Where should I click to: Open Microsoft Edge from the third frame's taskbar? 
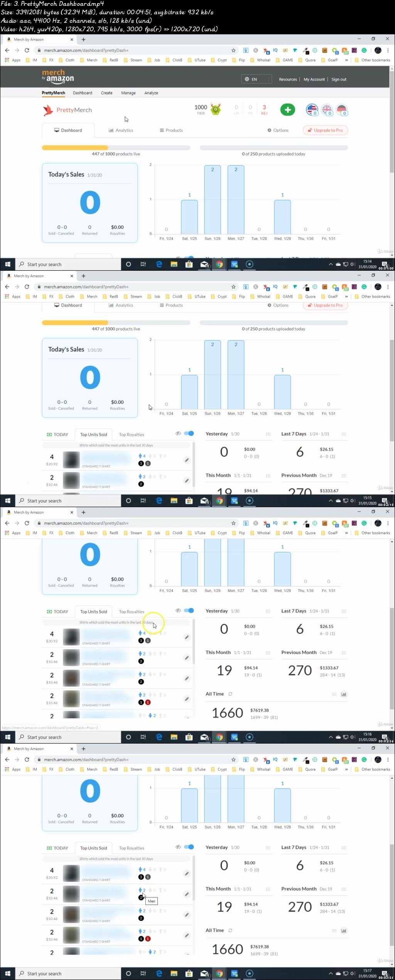(x=159, y=737)
